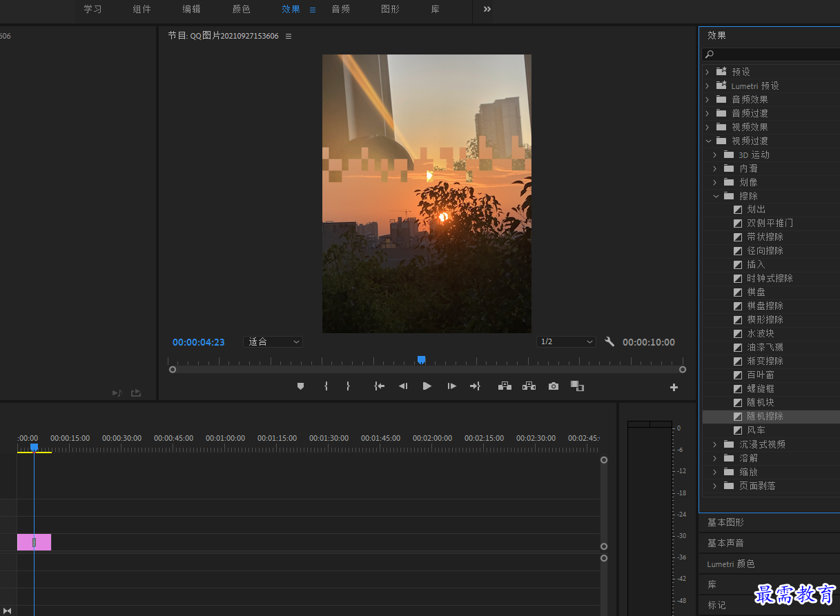This screenshot has width=840, height=616.
Task: Switch to the 颜色 workspace
Action: [x=241, y=10]
